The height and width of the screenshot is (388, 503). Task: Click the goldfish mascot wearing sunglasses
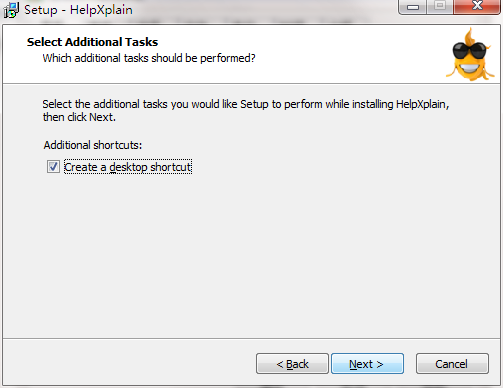[471, 54]
